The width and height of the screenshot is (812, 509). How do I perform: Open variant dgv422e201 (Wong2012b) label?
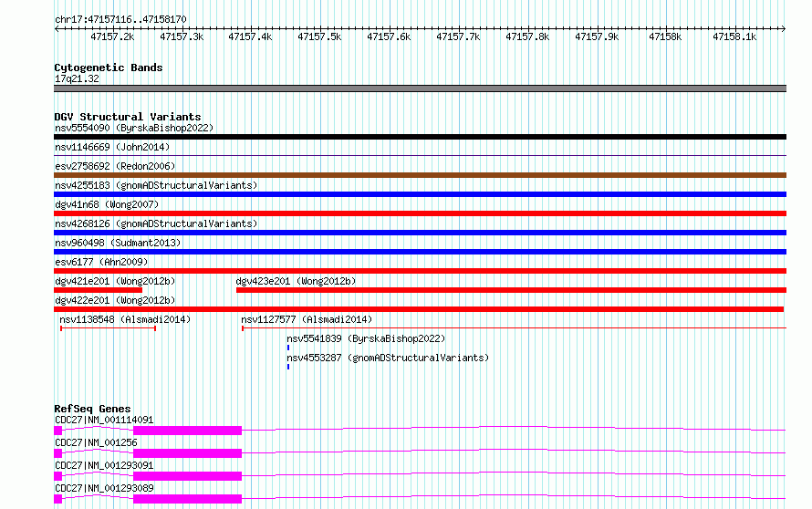point(115,300)
